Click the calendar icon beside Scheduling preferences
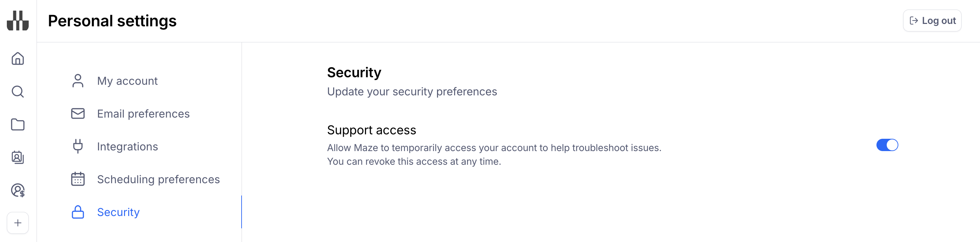Screen dimensions: 980x242 click(x=78, y=179)
